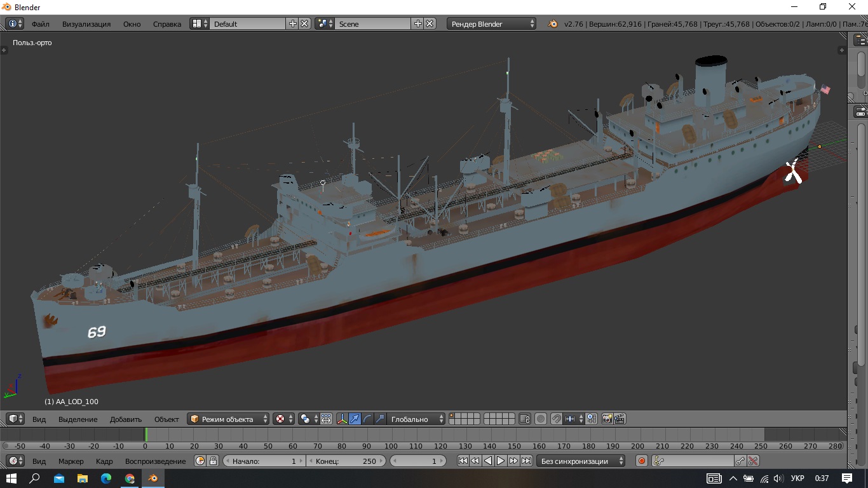Click the Конец end frame field
This screenshot has width=868, height=488.
click(346, 461)
